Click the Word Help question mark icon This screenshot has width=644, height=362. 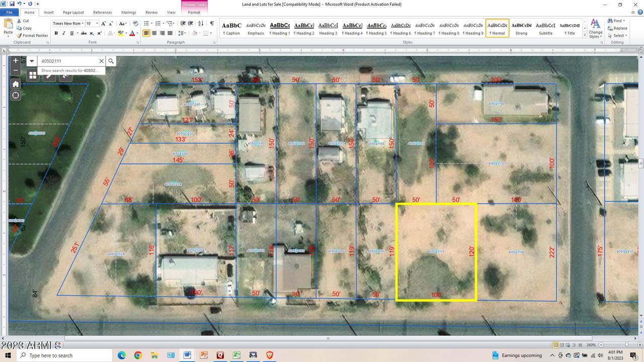click(639, 12)
